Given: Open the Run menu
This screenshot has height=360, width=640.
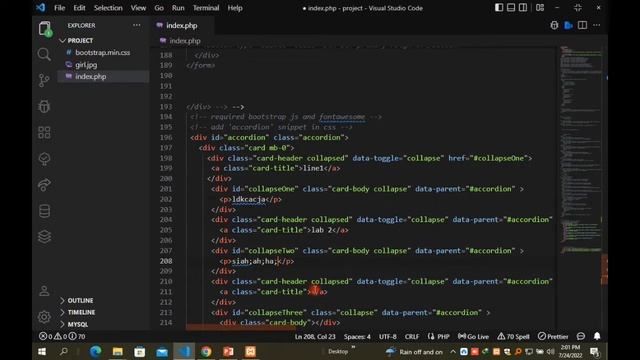Looking at the screenshot, I should tap(178, 8).
